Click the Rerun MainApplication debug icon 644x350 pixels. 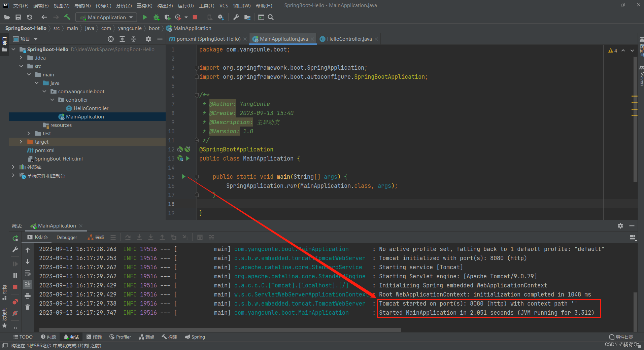click(x=15, y=238)
